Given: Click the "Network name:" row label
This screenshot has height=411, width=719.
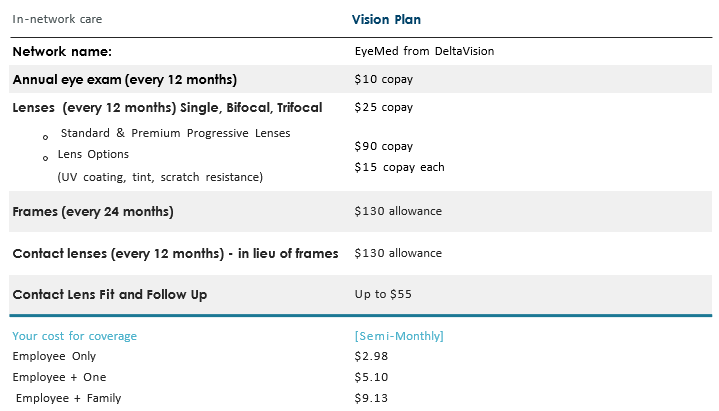Looking at the screenshot, I should click(62, 51).
